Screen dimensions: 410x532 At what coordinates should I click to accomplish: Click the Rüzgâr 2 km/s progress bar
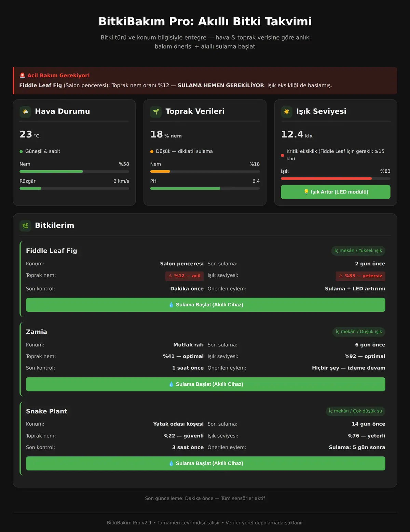coord(74,188)
